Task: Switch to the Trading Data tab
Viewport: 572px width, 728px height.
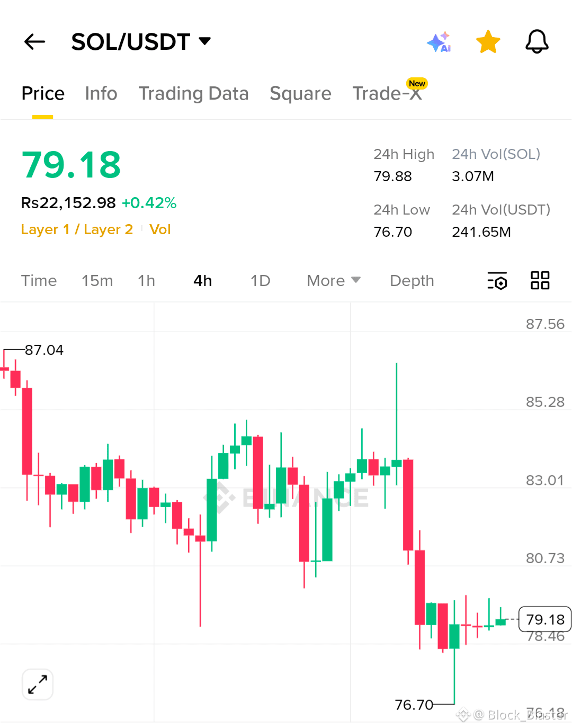Action: (193, 93)
